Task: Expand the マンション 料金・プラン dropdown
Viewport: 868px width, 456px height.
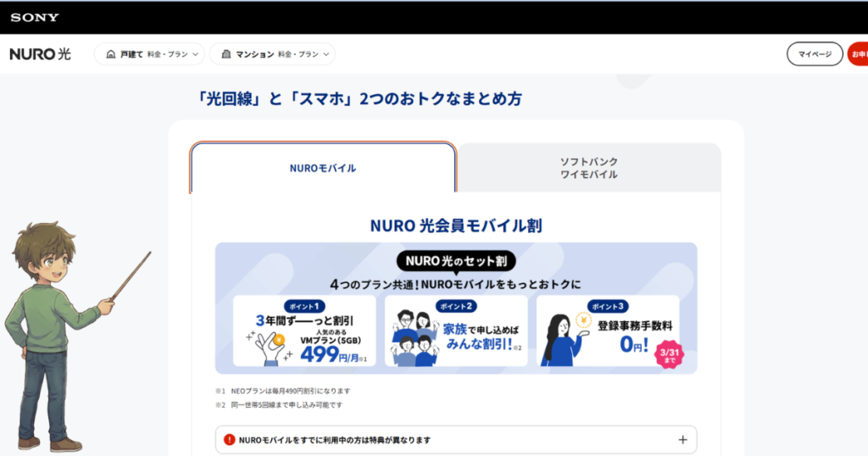Action: (272, 54)
